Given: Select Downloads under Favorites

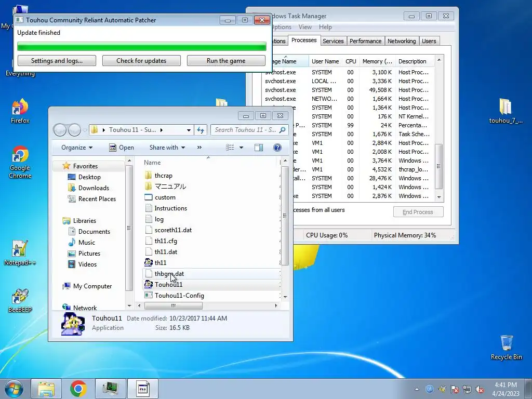Looking at the screenshot, I should pyautogui.click(x=94, y=188).
